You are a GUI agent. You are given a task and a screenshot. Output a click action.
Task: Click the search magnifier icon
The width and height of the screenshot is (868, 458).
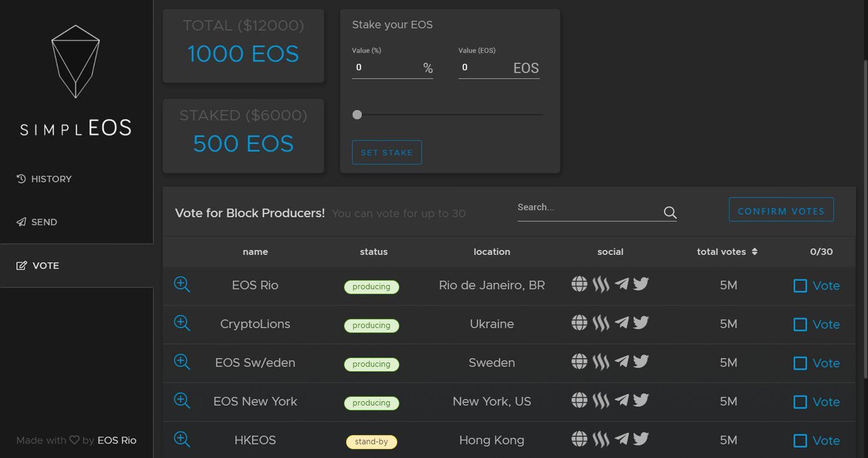[x=670, y=212]
